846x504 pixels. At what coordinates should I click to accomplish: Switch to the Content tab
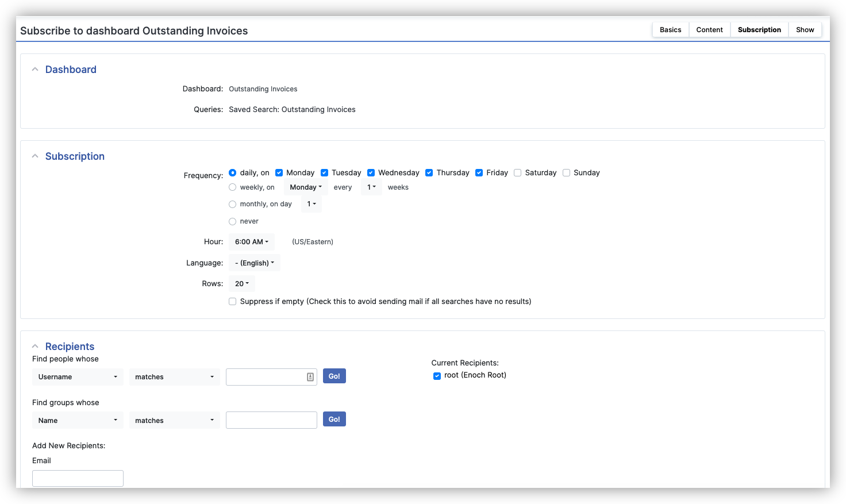[x=709, y=29]
